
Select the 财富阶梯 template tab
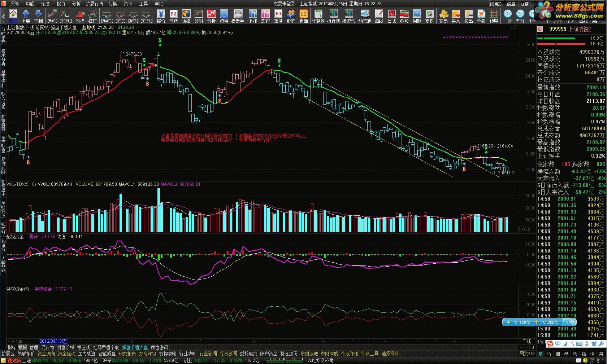(x=65, y=347)
